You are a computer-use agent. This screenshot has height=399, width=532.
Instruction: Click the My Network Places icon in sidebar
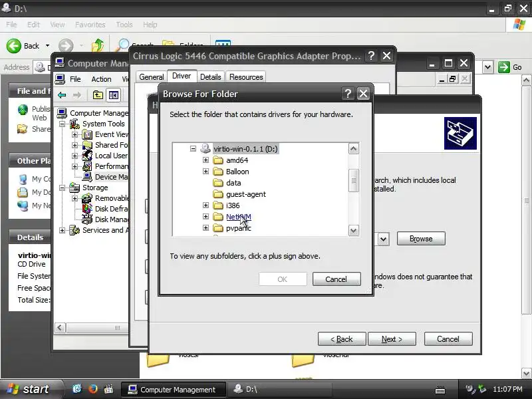click(x=23, y=205)
